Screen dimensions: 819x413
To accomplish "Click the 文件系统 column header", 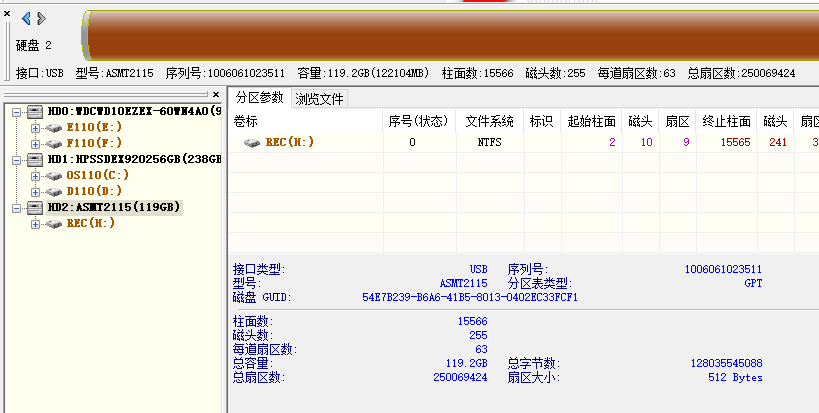I will (489, 121).
